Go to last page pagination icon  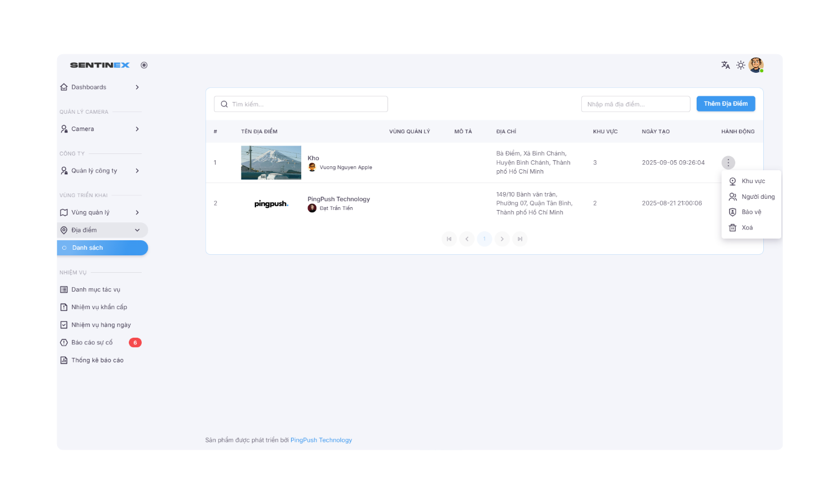[520, 239]
